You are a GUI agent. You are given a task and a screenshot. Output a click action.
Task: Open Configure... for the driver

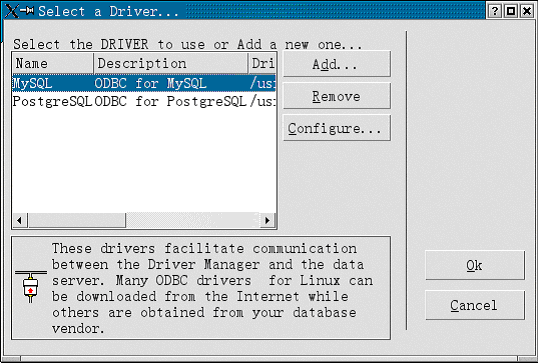pos(337,128)
